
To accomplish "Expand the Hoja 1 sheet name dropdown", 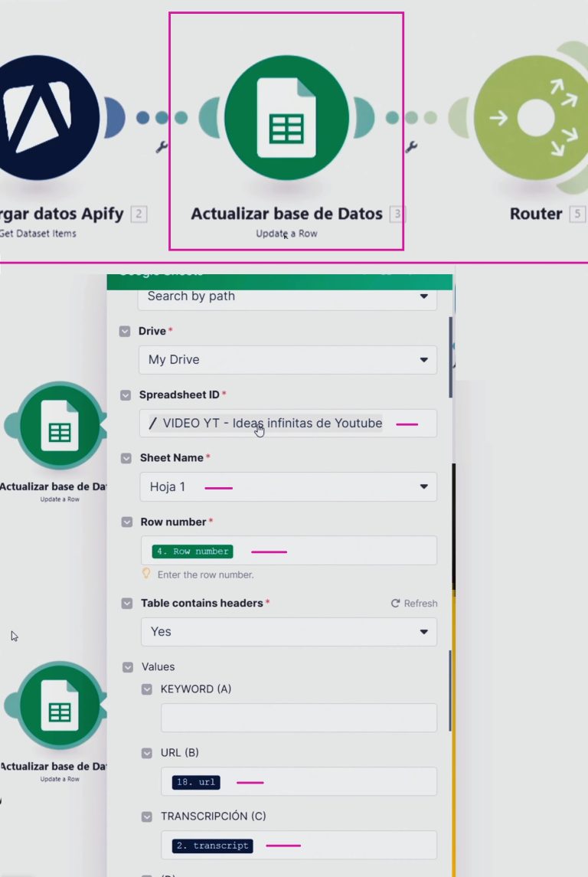I will point(287,487).
